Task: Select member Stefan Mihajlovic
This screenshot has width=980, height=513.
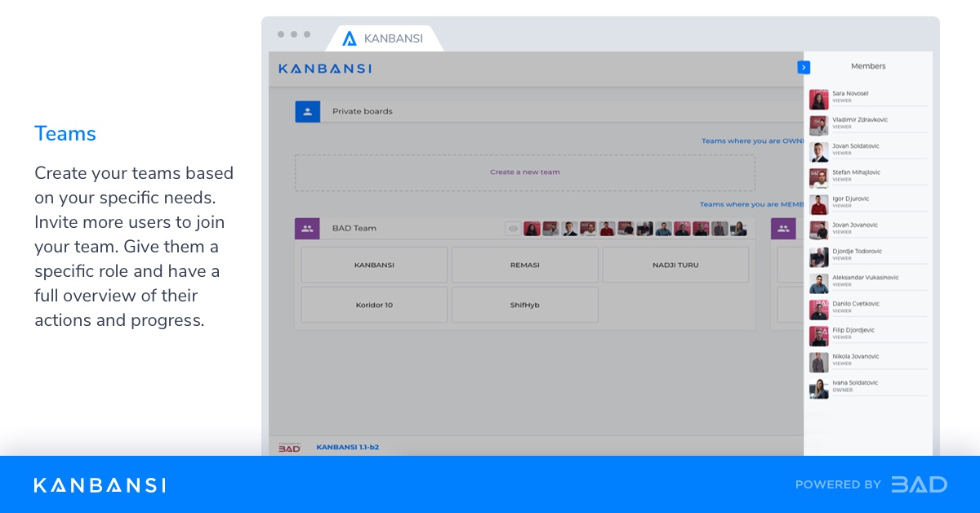Action: 868,176
